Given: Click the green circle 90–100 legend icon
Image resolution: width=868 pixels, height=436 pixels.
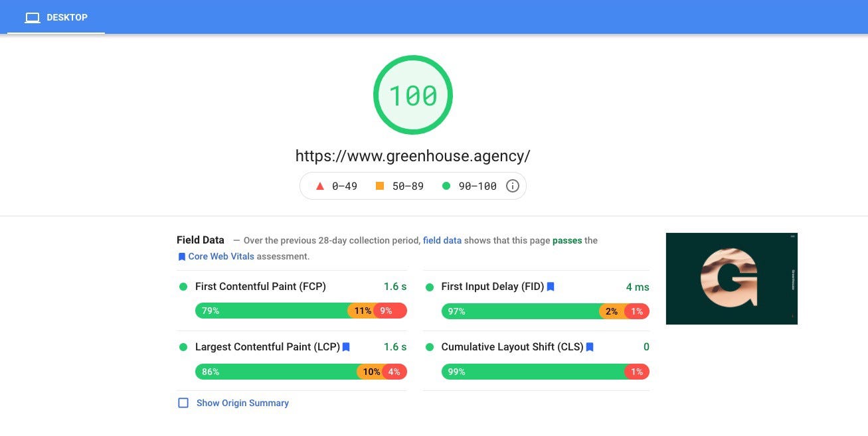Looking at the screenshot, I should (446, 186).
